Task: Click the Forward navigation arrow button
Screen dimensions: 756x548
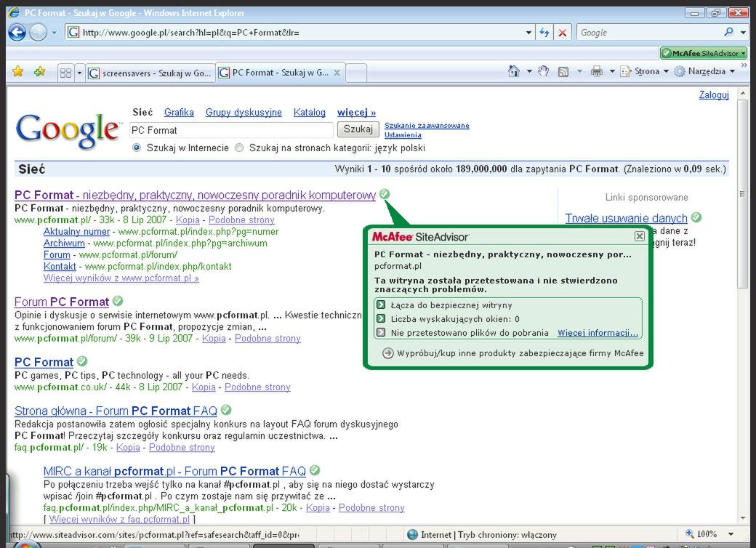Action: pyautogui.click(x=38, y=32)
